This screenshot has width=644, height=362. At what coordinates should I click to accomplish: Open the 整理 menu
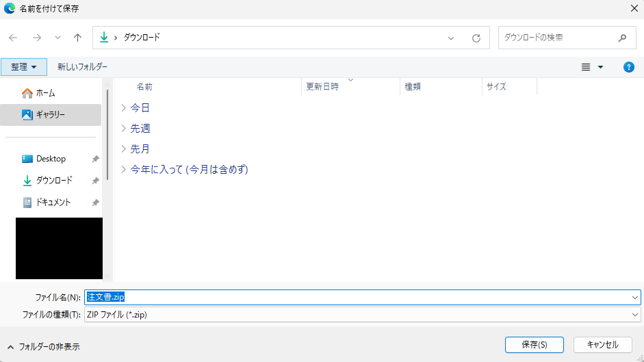coord(24,67)
